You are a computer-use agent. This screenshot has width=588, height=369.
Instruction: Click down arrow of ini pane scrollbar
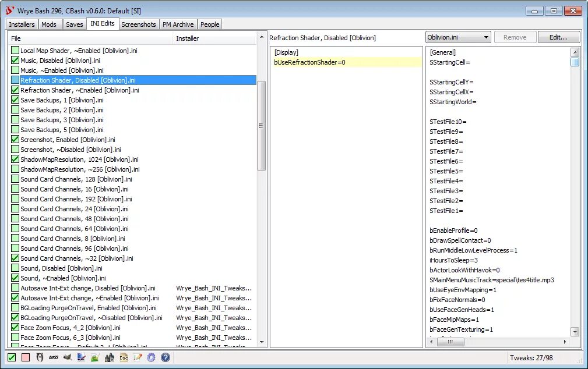[x=575, y=331]
